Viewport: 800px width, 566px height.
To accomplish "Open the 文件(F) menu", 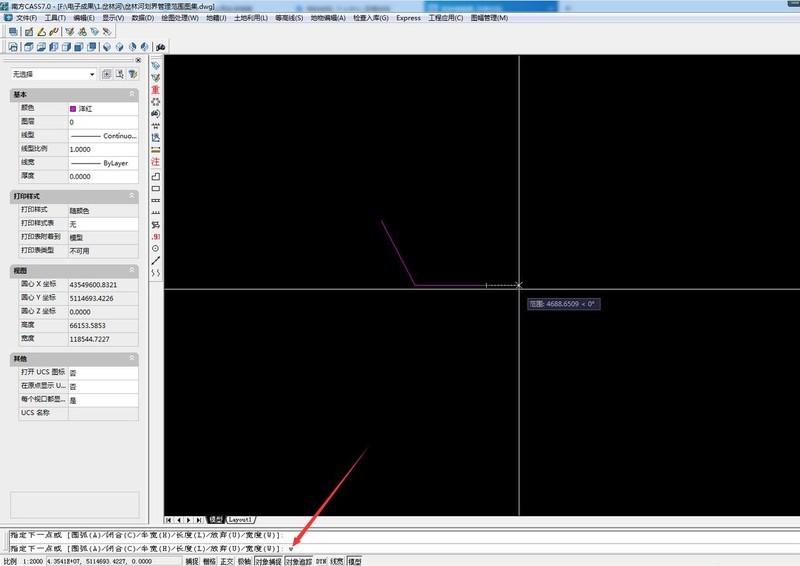I will coord(26,18).
